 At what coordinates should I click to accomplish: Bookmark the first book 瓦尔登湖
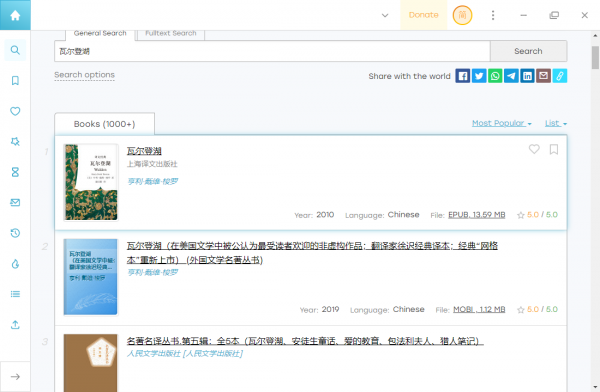coord(554,149)
